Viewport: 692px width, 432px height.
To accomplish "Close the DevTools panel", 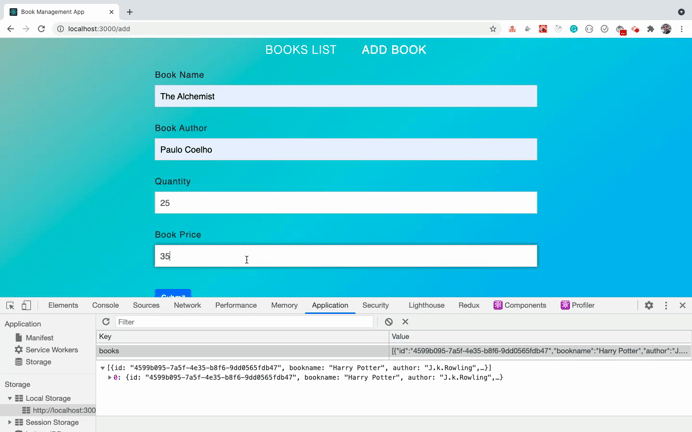I will click(x=682, y=305).
